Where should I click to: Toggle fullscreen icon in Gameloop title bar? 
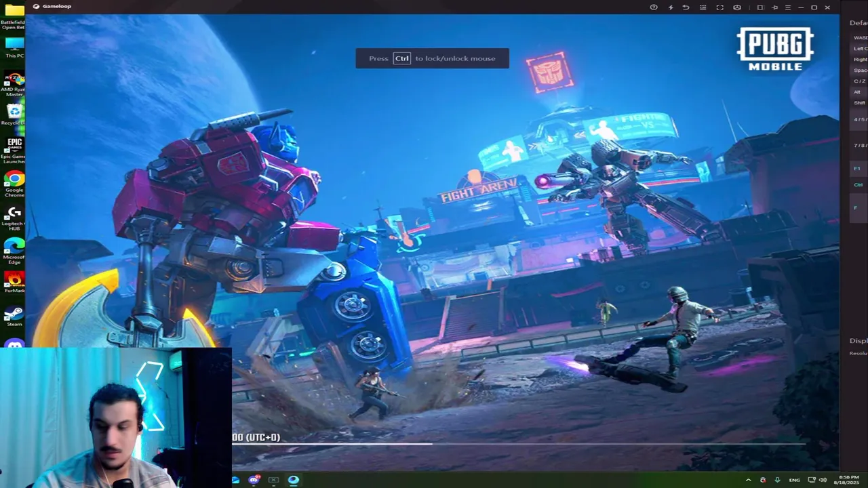click(720, 7)
